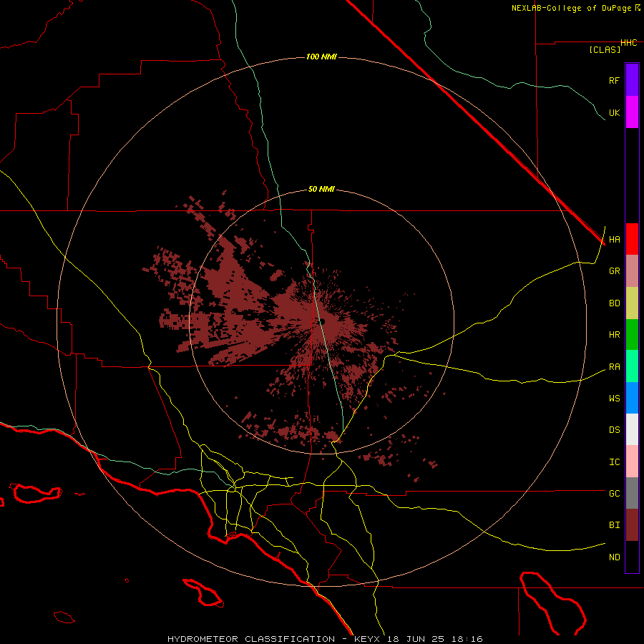644x644 pixels.
Task: Click the HR legend label
Action: (614, 335)
